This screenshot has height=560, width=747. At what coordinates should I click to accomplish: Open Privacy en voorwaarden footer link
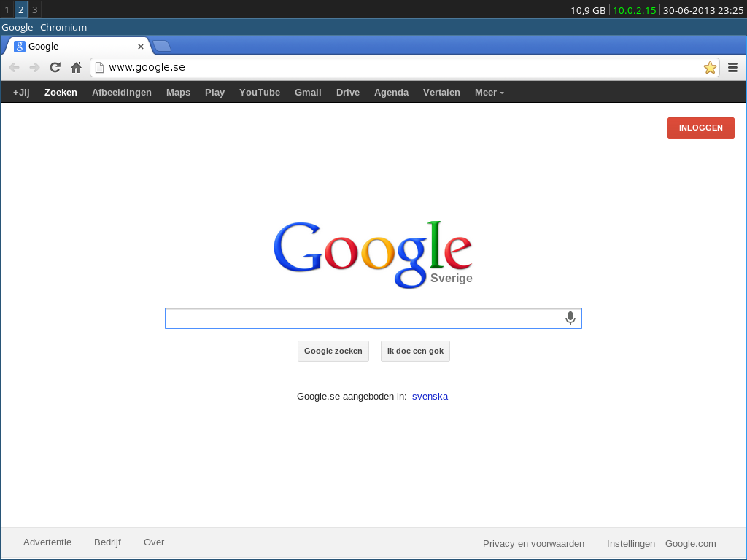533,544
